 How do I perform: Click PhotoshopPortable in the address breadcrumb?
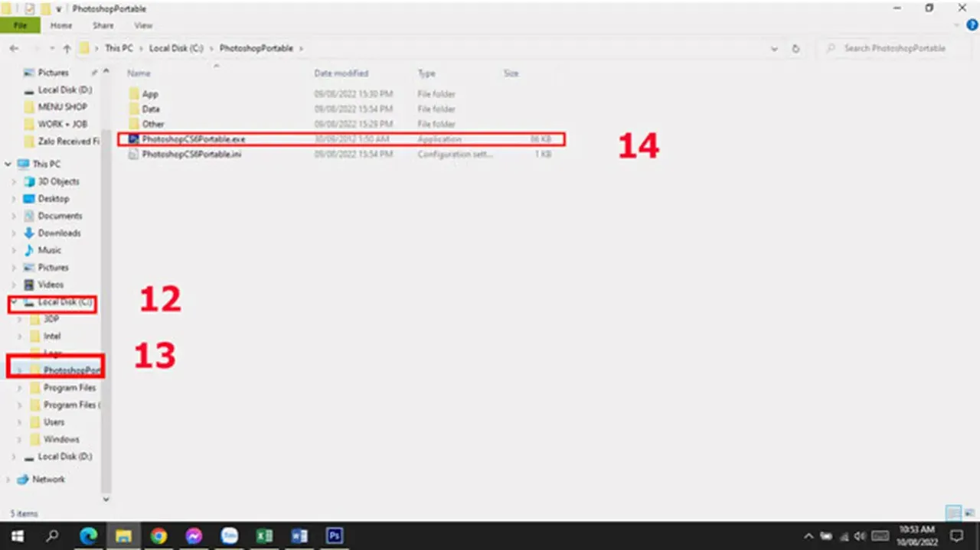pyautogui.click(x=256, y=48)
